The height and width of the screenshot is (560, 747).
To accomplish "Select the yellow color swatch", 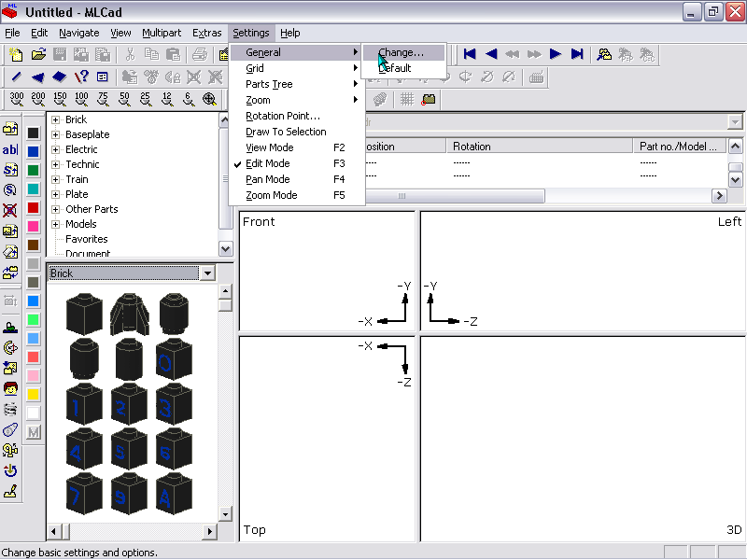I will pyautogui.click(x=33, y=394).
